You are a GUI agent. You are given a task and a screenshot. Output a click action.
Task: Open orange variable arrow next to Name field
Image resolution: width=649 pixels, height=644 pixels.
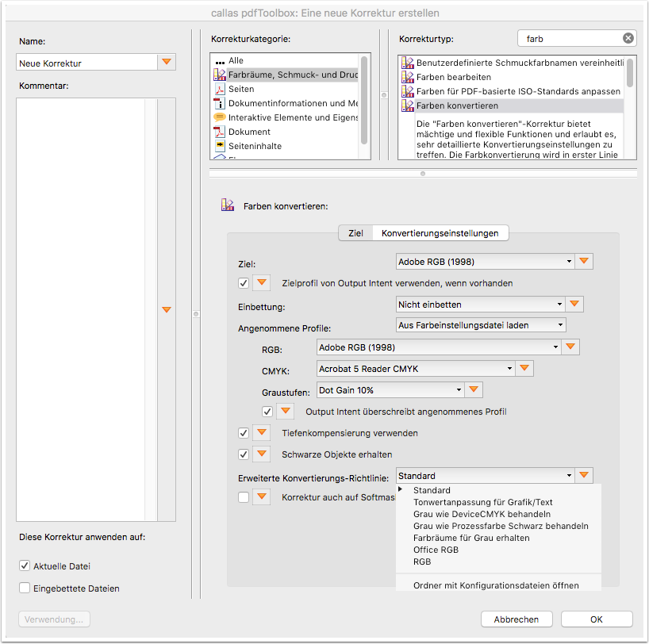pyautogui.click(x=167, y=62)
